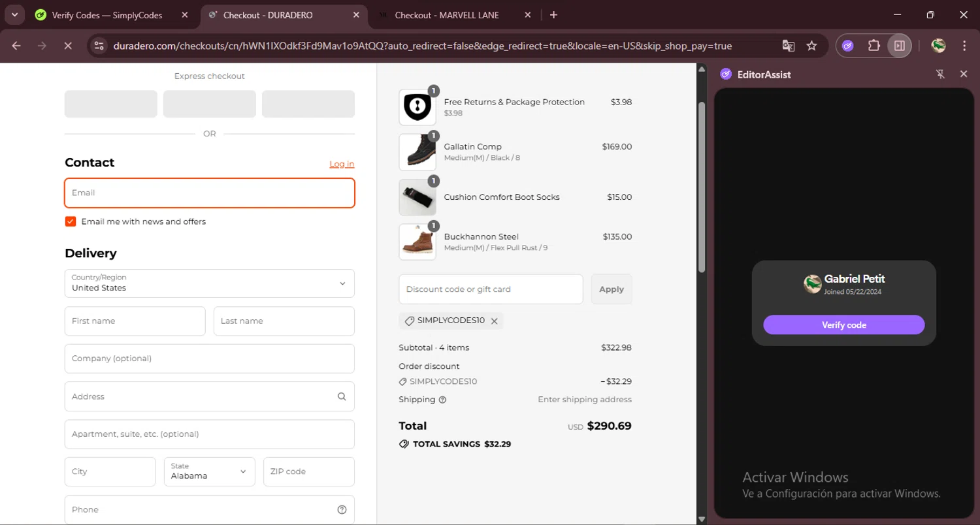Close the Verify Codes — SimplyCodes tab
The image size is (980, 525).
click(185, 15)
